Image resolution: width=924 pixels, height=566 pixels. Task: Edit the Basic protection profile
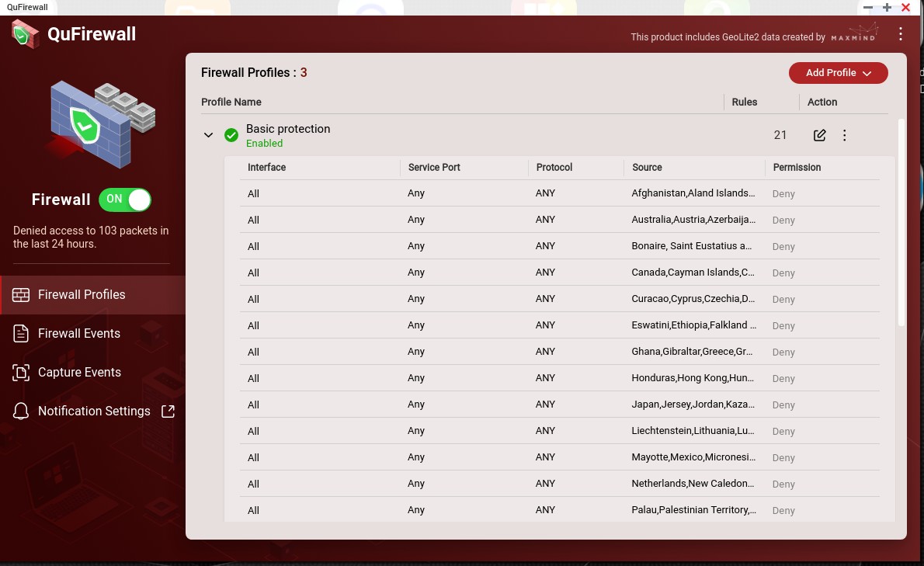pos(819,135)
